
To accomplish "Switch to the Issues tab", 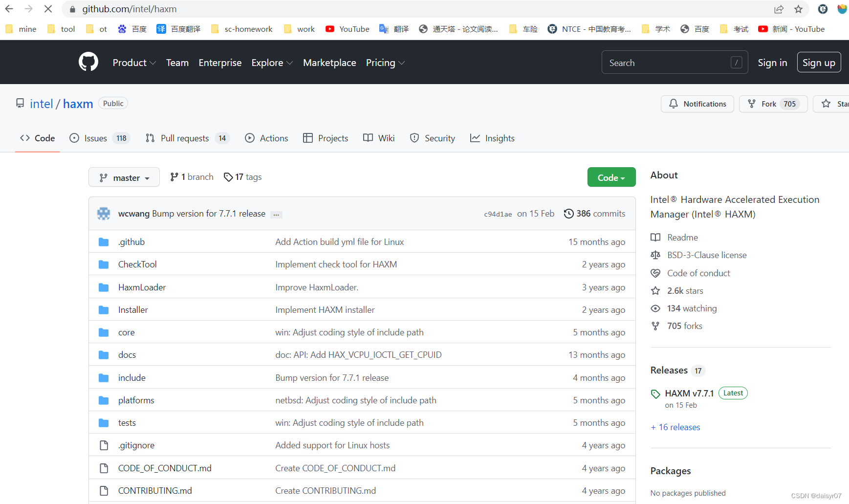I will coord(99,138).
